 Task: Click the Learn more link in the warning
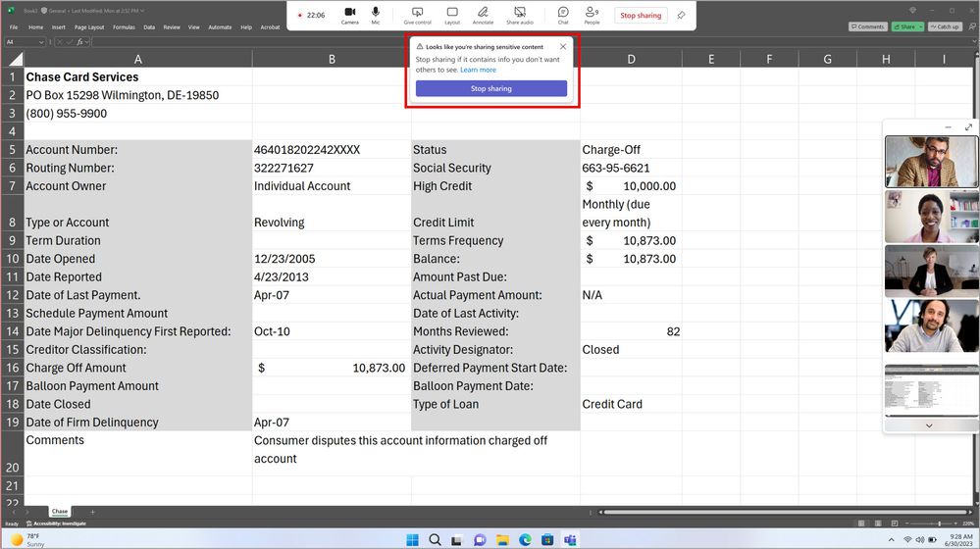[478, 70]
